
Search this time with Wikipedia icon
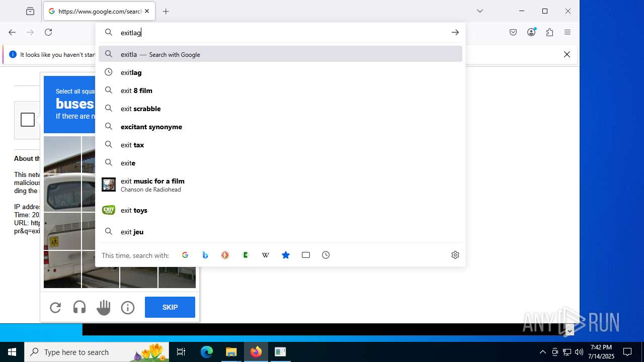266,255
